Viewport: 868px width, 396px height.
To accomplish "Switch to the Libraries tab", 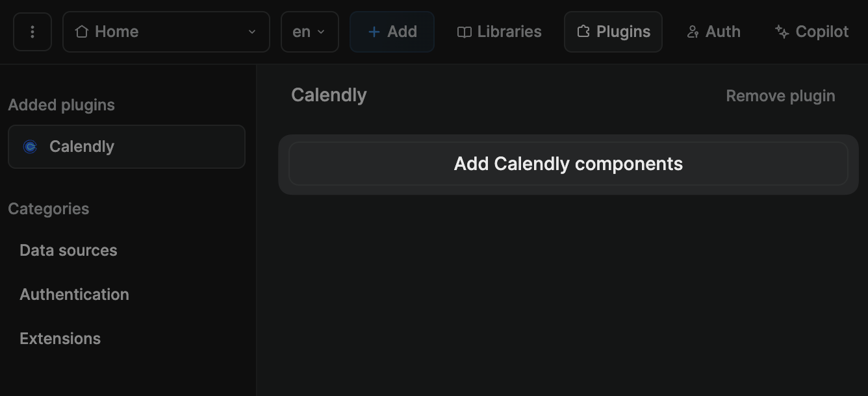I will coord(498,31).
